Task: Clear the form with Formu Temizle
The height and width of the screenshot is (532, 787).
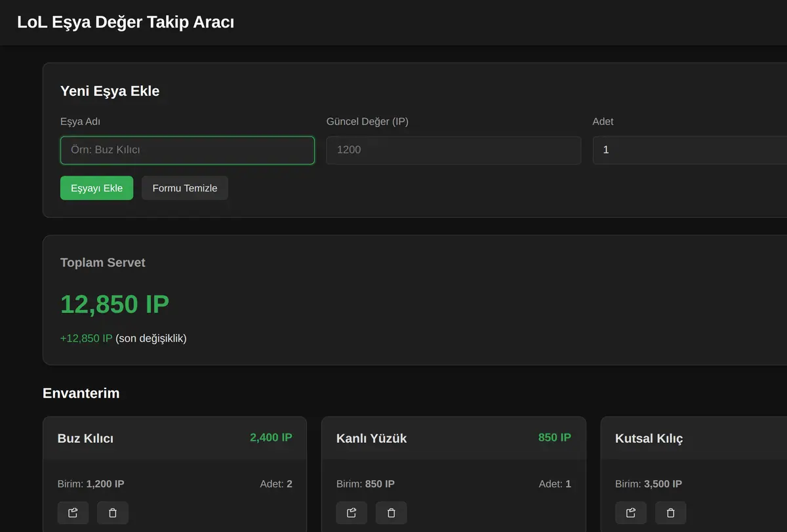Action: tap(185, 188)
